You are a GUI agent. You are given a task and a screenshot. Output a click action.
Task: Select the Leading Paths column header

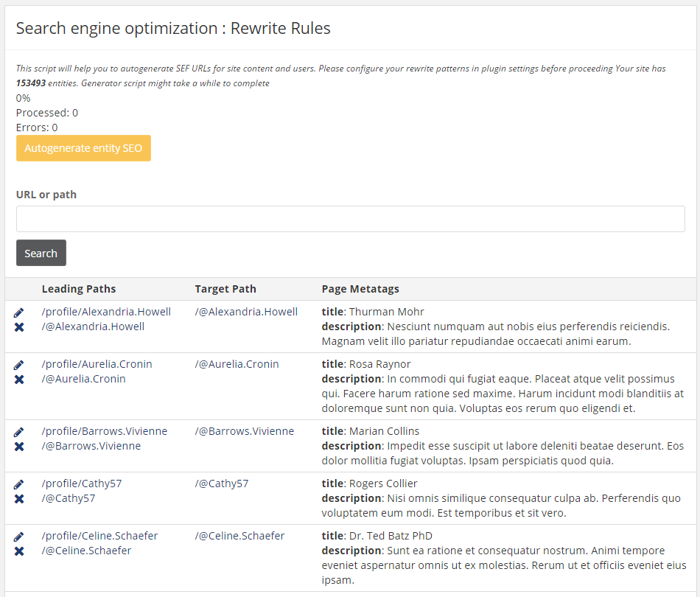[x=79, y=289]
